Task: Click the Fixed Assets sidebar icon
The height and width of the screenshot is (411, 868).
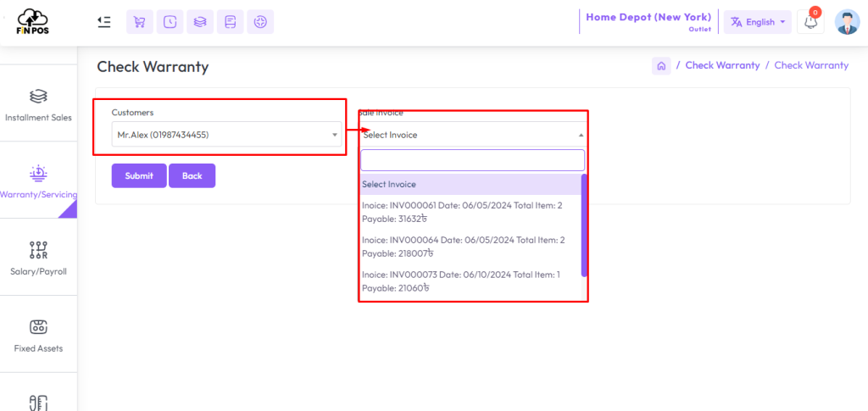Action: click(x=38, y=327)
